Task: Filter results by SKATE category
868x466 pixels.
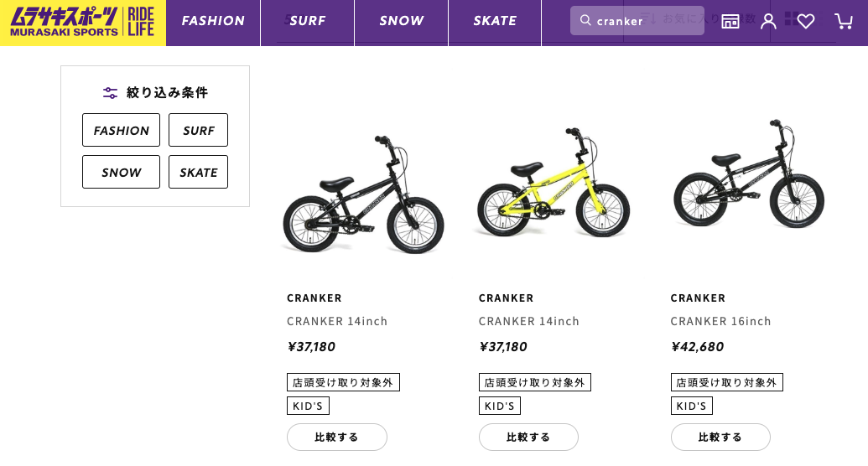Action: tap(198, 172)
